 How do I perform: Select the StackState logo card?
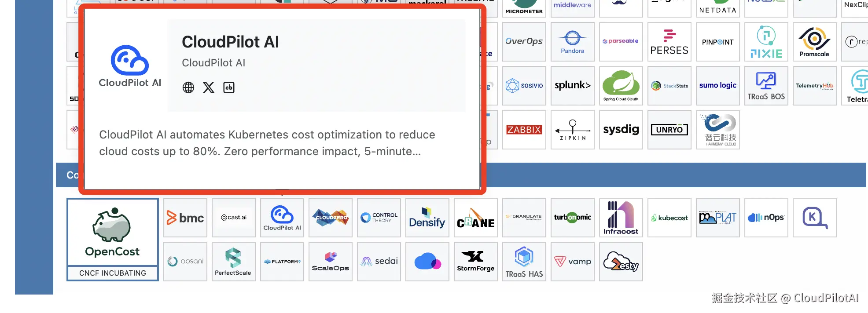pyautogui.click(x=669, y=86)
